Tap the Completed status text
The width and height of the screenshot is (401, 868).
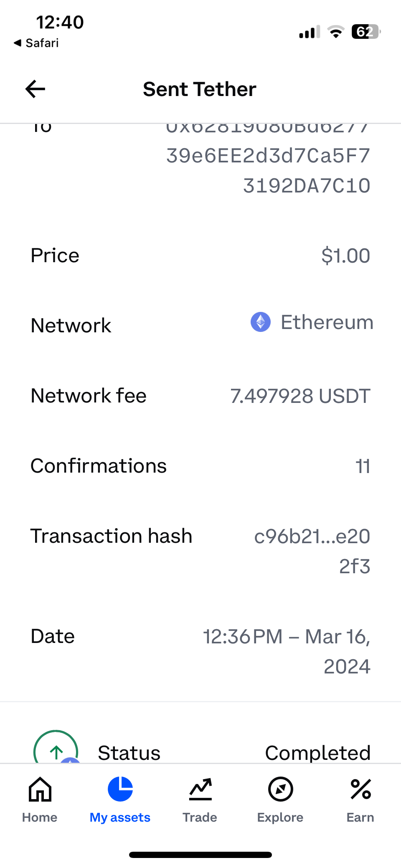(x=318, y=753)
